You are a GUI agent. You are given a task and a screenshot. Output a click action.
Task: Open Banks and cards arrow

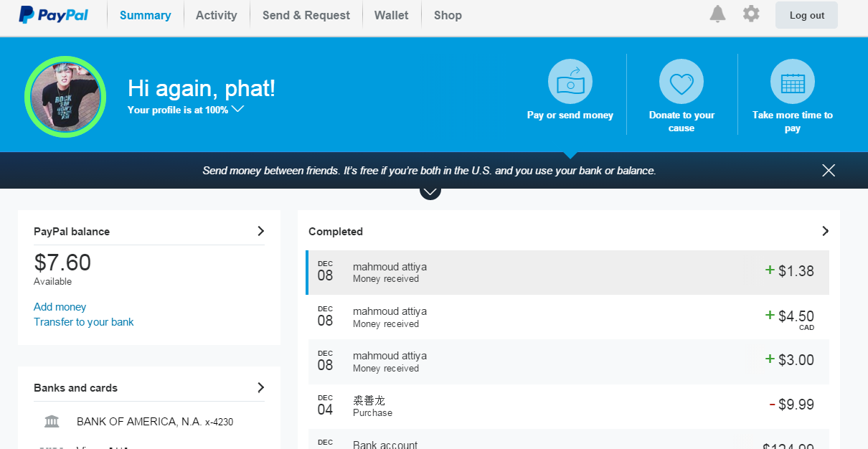(260, 387)
